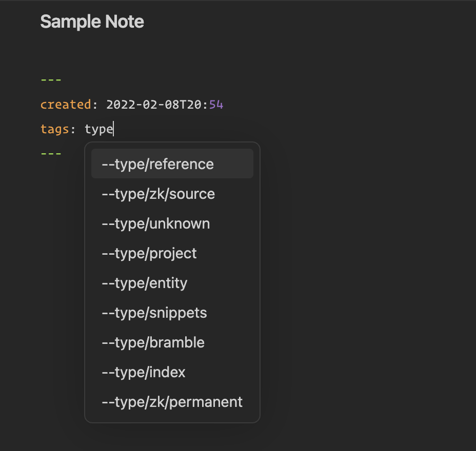Choose --type/entity from the tag list
The width and height of the screenshot is (476, 451).
(144, 283)
